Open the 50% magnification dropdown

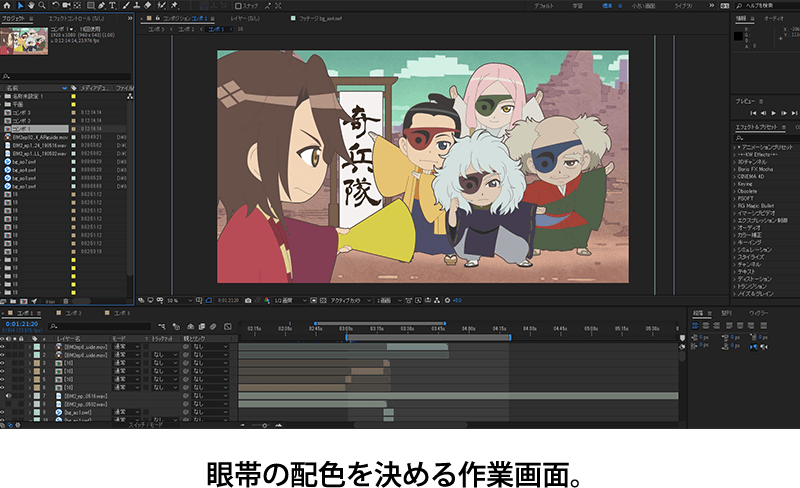tap(180, 301)
